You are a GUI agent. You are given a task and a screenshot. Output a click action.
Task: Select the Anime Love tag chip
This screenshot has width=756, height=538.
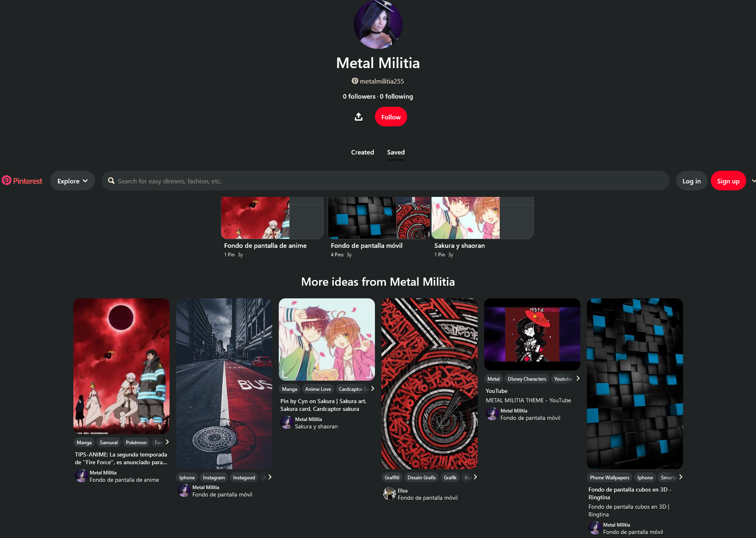318,389
